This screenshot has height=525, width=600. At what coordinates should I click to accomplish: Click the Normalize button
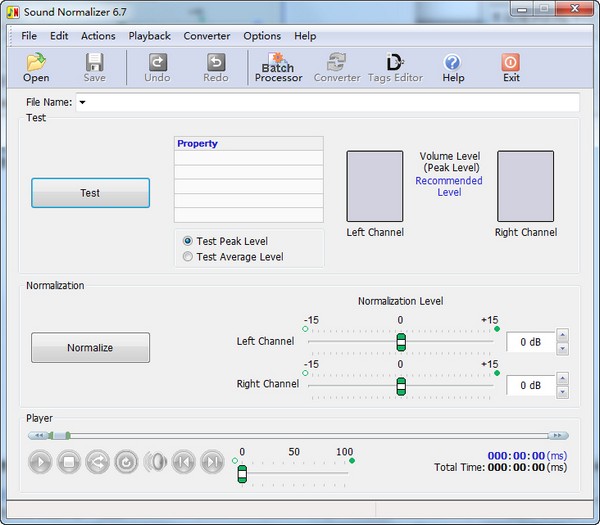[x=90, y=347]
